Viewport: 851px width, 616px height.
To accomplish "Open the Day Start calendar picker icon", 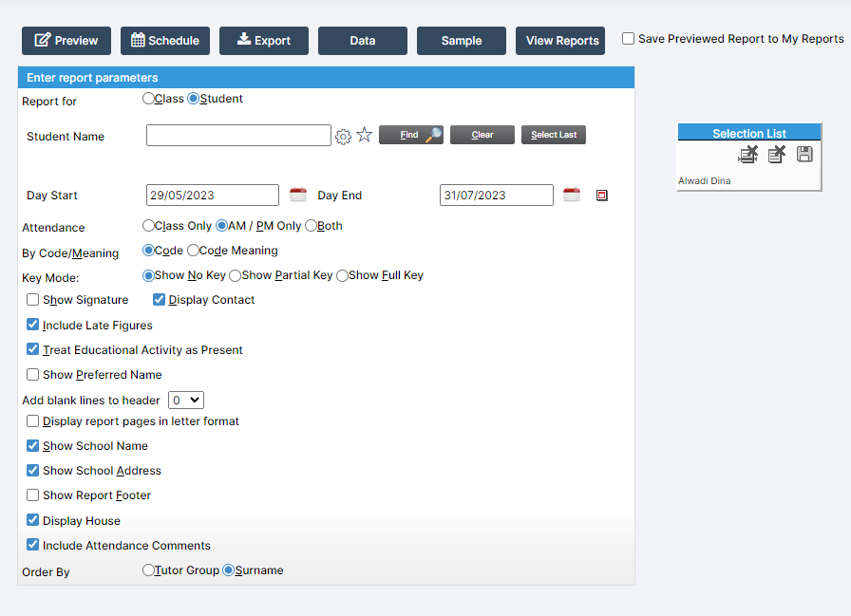I will pyautogui.click(x=298, y=195).
